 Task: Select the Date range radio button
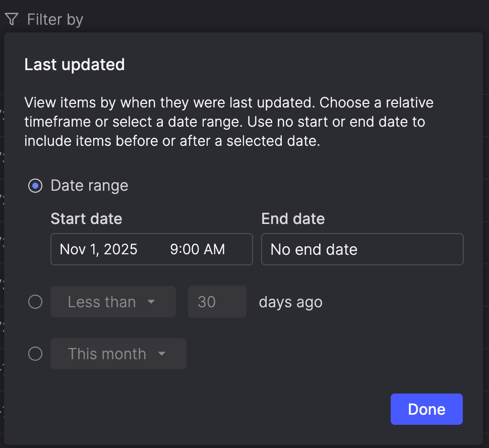[35, 186]
